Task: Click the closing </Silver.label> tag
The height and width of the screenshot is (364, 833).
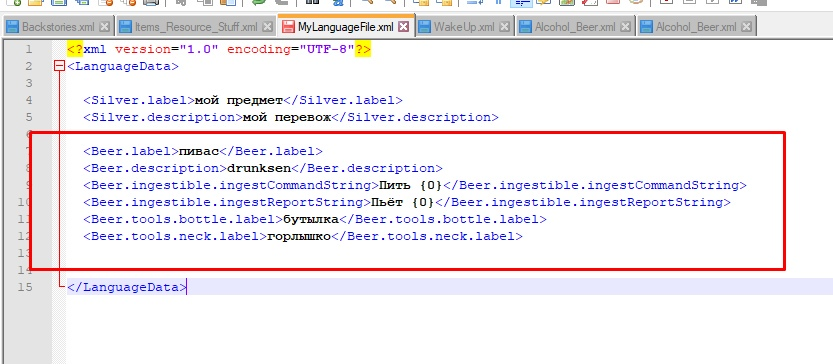Action: click(x=343, y=100)
